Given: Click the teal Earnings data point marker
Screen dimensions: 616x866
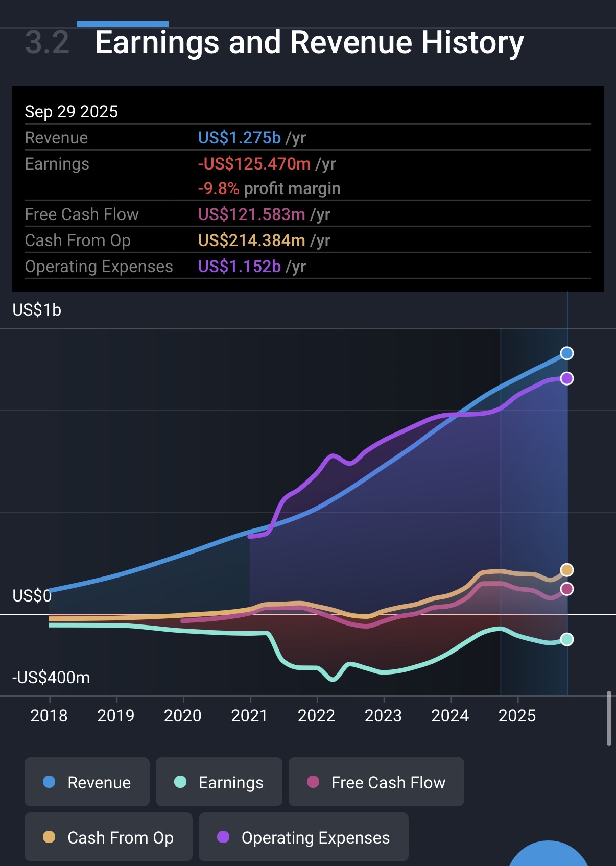Looking at the screenshot, I should pyautogui.click(x=566, y=639).
